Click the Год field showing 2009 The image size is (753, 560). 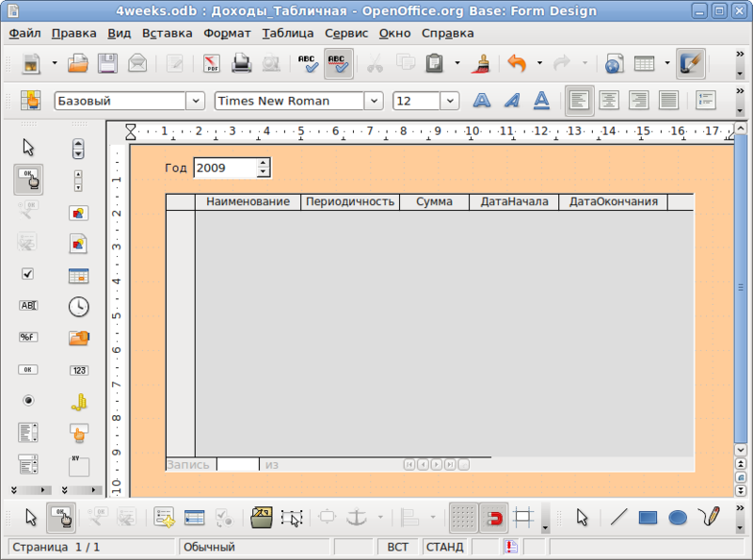click(224, 168)
